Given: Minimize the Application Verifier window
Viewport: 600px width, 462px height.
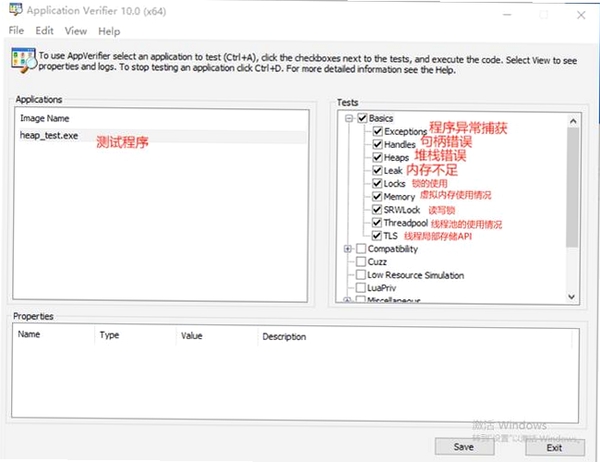Looking at the screenshot, I should (x=507, y=15).
